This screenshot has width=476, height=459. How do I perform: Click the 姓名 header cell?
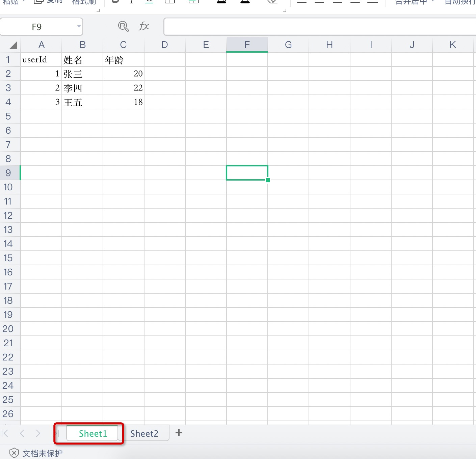pos(82,60)
